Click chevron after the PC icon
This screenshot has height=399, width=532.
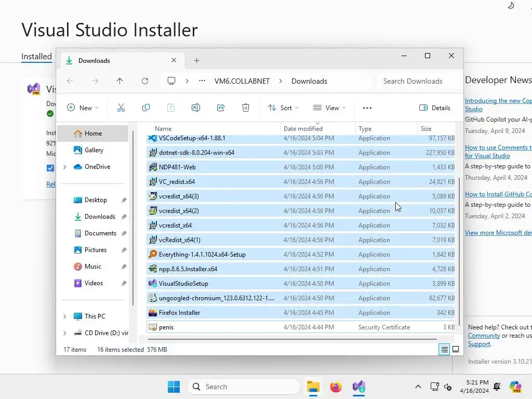coord(187,81)
